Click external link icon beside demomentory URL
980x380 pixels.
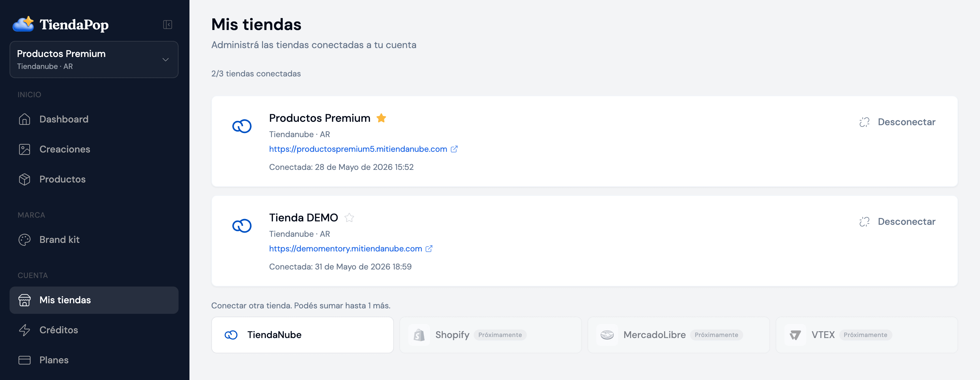(x=429, y=249)
